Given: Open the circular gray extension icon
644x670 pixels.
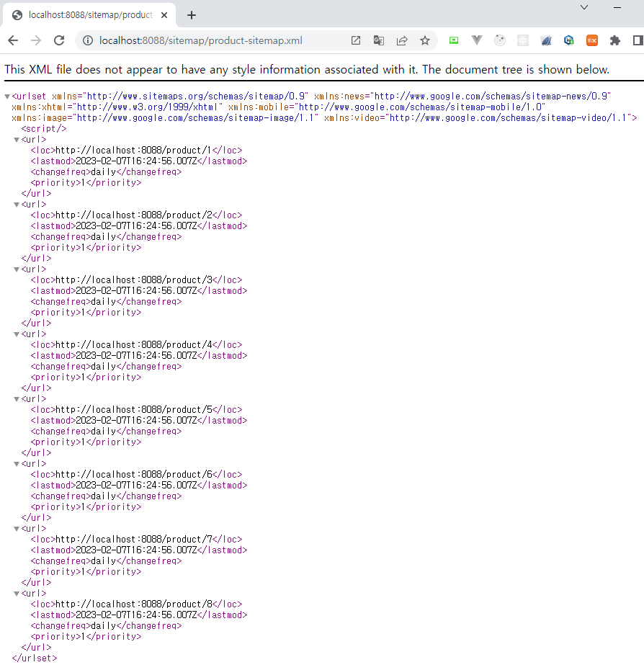Looking at the screenshot, I should 500,40.
